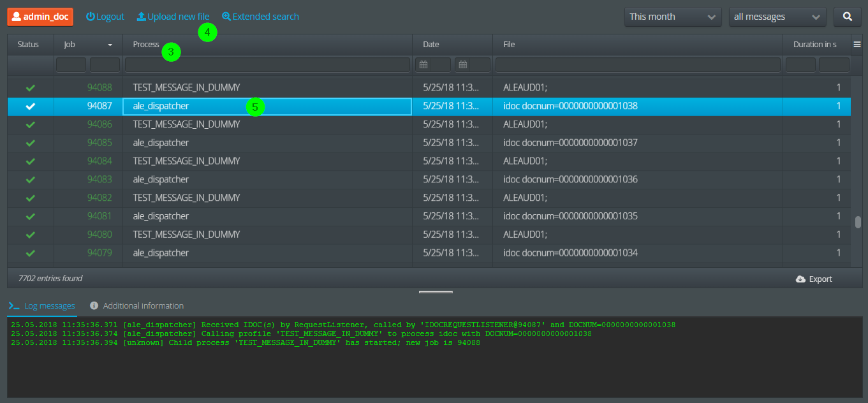The image size is (868, 403).
Task: Click the Status column header
Action: (28, 45)
